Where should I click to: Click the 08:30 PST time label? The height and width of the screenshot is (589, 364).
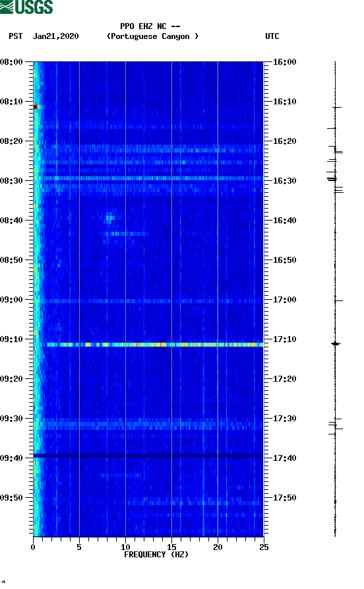[x=12, y=181]
